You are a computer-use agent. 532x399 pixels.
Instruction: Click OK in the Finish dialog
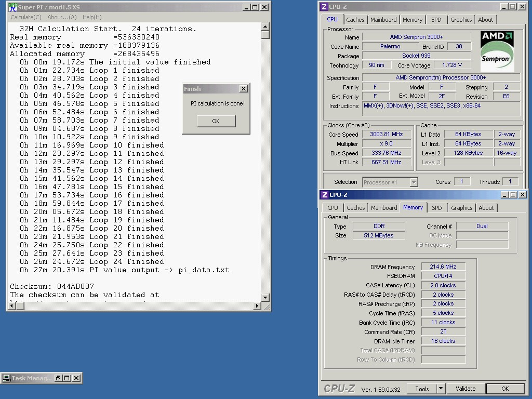[x=216, y=121]
